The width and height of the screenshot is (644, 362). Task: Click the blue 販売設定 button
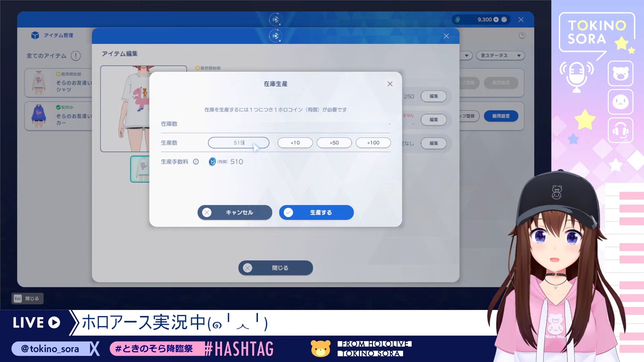(501, 116)
